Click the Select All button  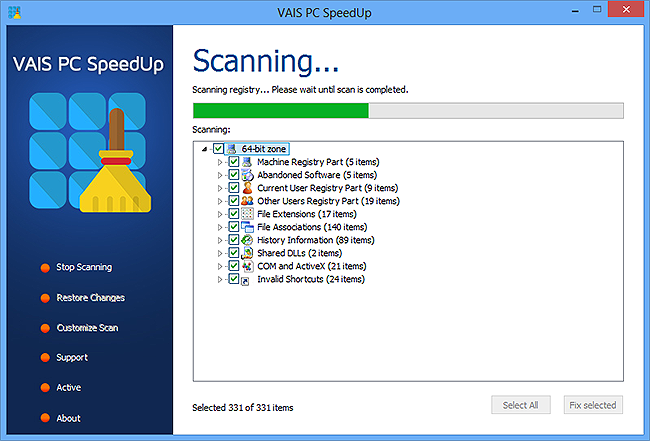(x=521, y=405)
